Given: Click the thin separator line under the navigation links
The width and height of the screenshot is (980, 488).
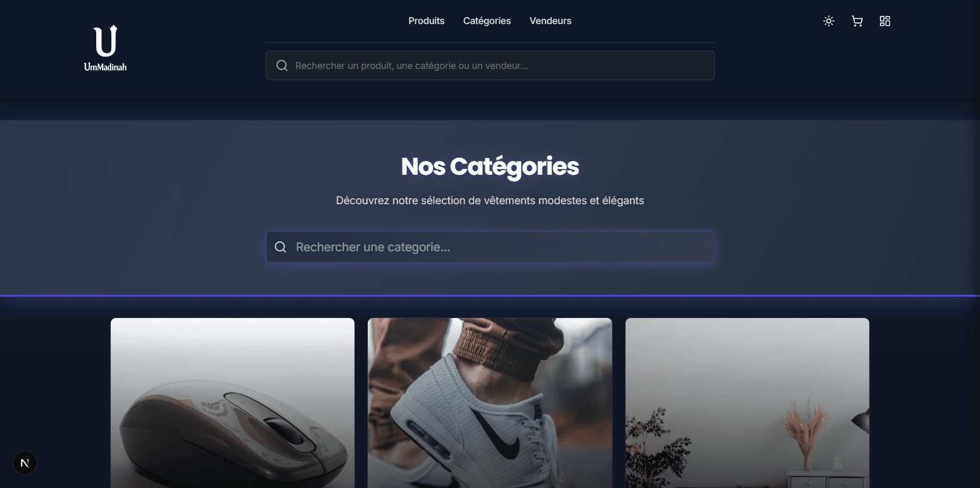Looking at the screenshot, I should coord(490,42).
